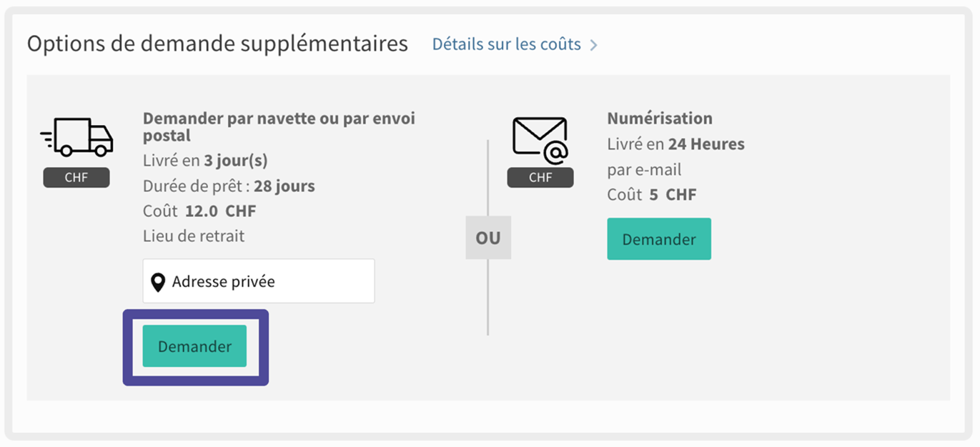The image size is (980, 447).
Task: Click the email envelope icon
Action: pos(540,139)
